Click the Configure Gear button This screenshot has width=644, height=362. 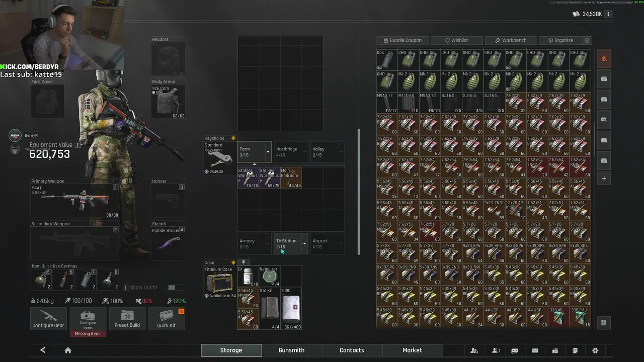click(48, 319)
